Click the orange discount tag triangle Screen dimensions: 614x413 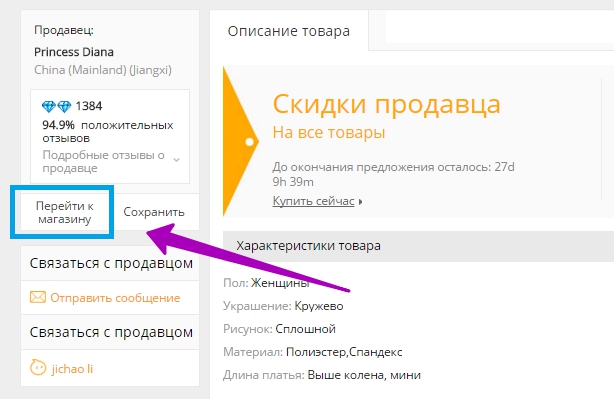(x=240, y=141)
